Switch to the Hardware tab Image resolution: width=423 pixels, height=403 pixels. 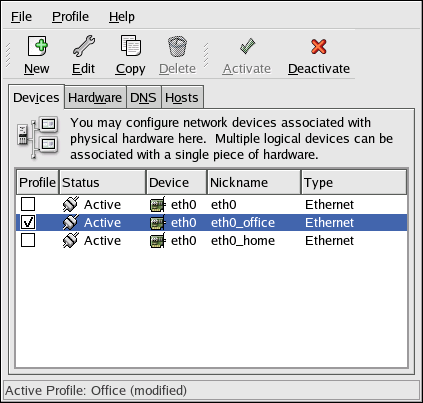[95, 98]
